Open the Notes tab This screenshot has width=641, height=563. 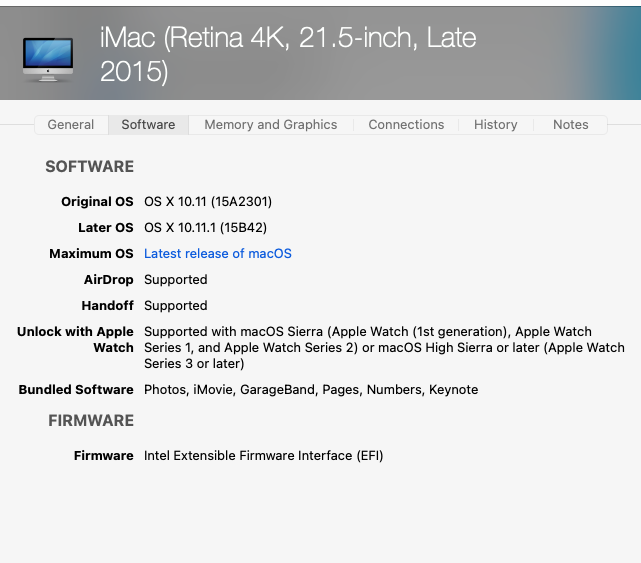point(571,125)
